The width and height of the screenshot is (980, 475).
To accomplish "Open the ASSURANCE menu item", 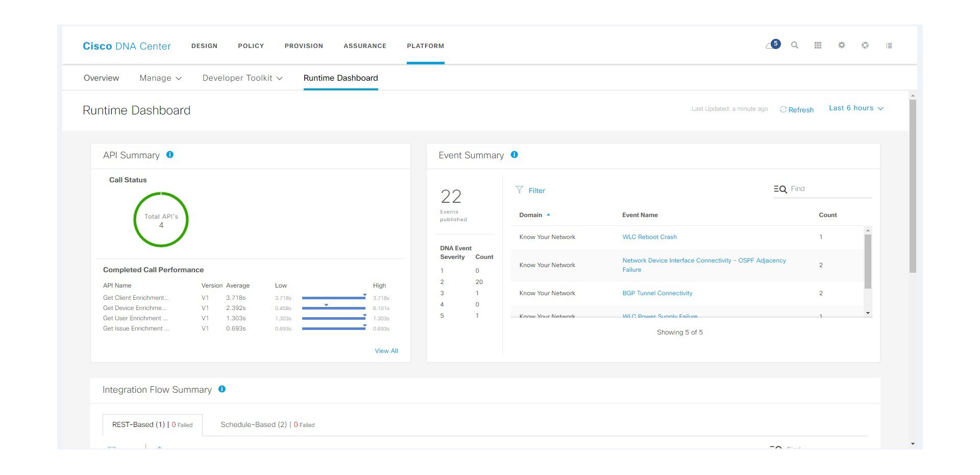I will pos(364,45).
